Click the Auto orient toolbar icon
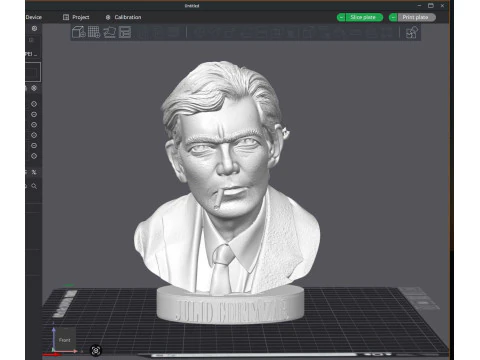 tap(109, 32)
